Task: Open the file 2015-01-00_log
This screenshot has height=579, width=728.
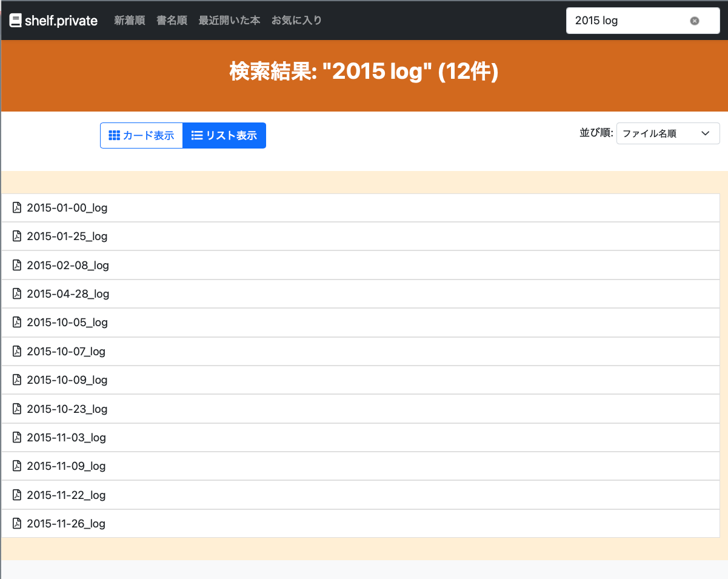Action: (x=360, y=208)
